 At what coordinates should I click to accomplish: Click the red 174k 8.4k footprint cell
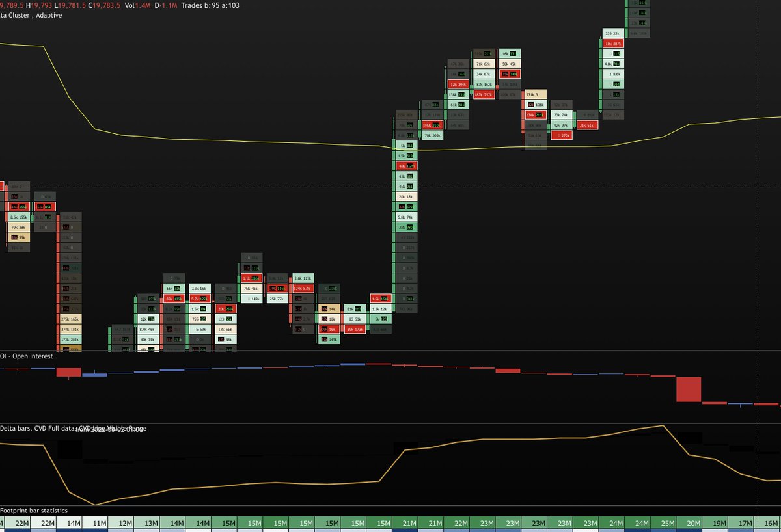click(x=303, y=288)
